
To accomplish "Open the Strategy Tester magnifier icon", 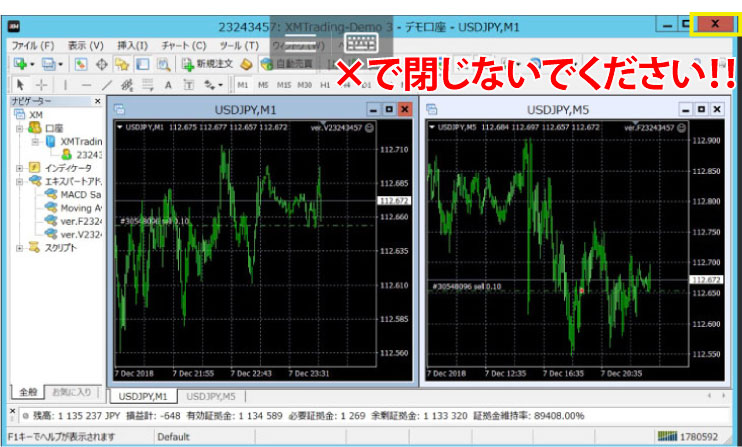I will pos(163,64).
